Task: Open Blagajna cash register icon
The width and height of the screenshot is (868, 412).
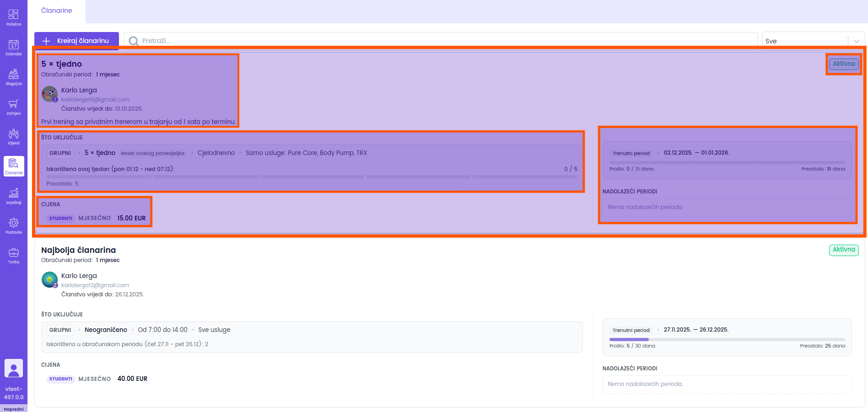Action: (x=13, y=77)
